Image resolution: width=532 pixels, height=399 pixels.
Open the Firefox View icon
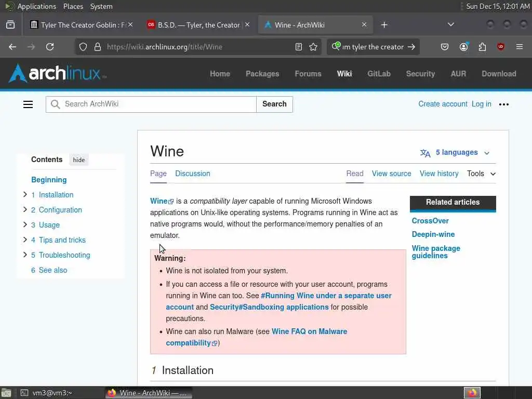10,25
